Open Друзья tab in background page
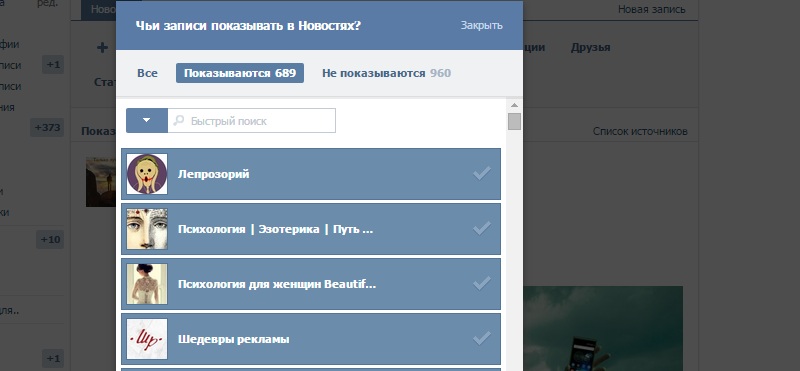 point(590,47)
